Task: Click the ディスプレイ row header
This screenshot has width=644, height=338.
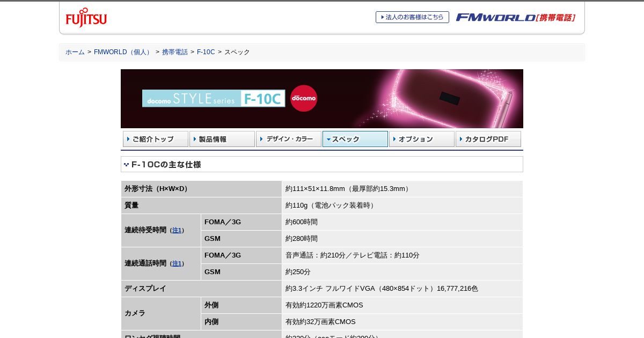Action: [x=201, y=289]
